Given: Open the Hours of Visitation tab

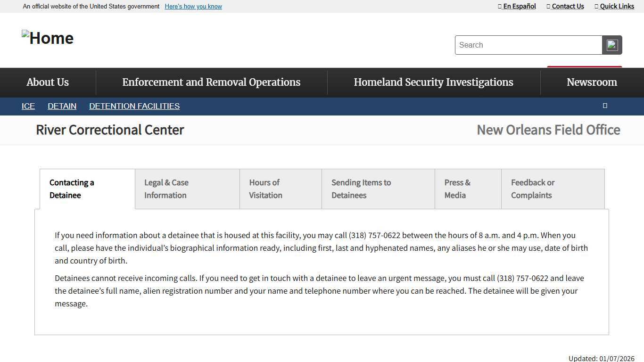Looking at the screenshot, I should (280, 189).
